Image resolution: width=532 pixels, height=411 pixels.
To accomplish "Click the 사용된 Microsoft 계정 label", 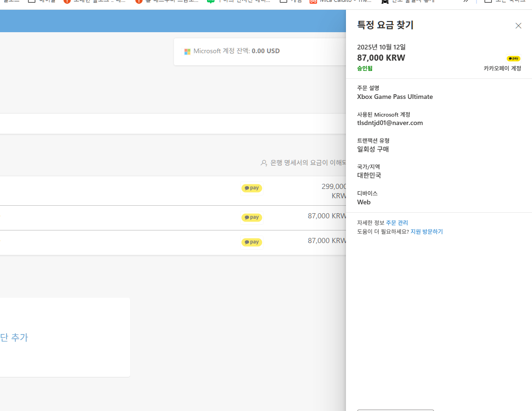I will click(384, 114).
